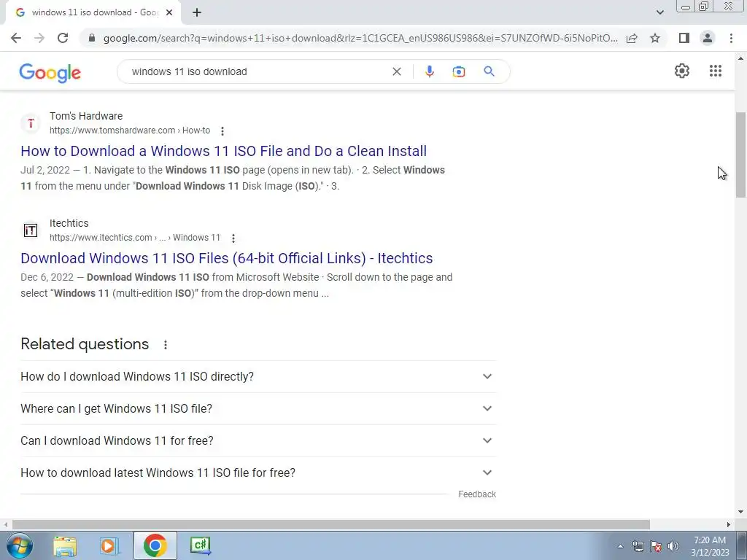
Task: Open About this result for Related questions
Action: [166, 345]
